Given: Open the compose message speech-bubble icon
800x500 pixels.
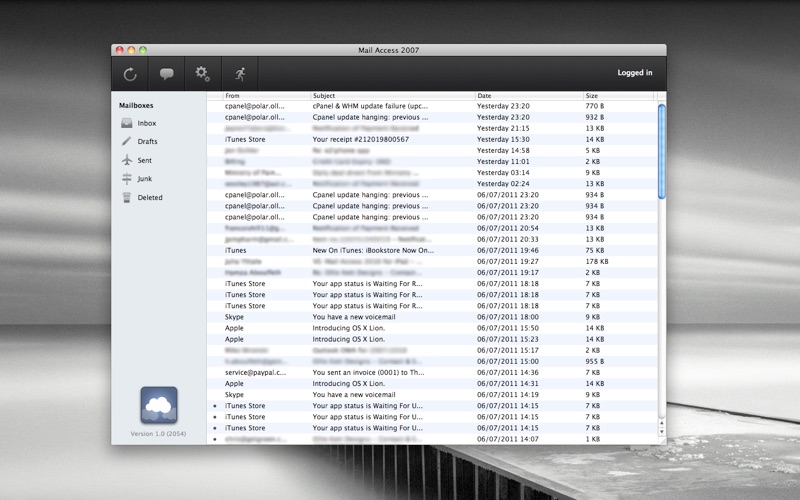Looking at the screenshot, I should coord(166,74).
